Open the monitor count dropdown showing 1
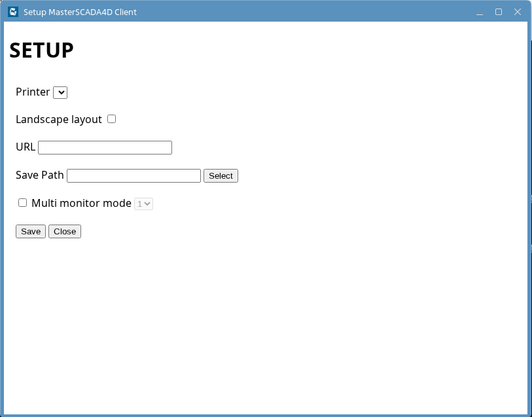Image resolution: width=532 pixels, height=417 pixels. [x=143, y=204]
